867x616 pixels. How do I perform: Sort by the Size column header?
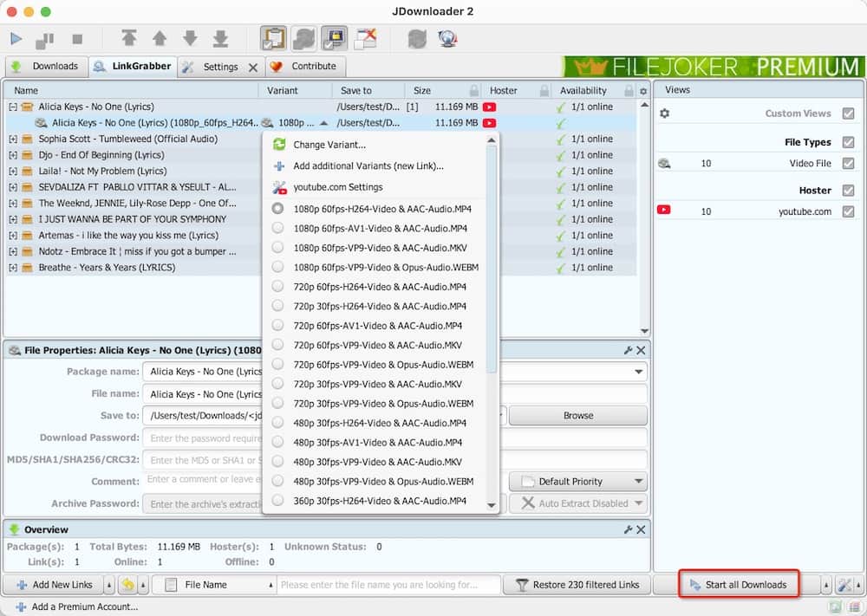click(421, 91)
